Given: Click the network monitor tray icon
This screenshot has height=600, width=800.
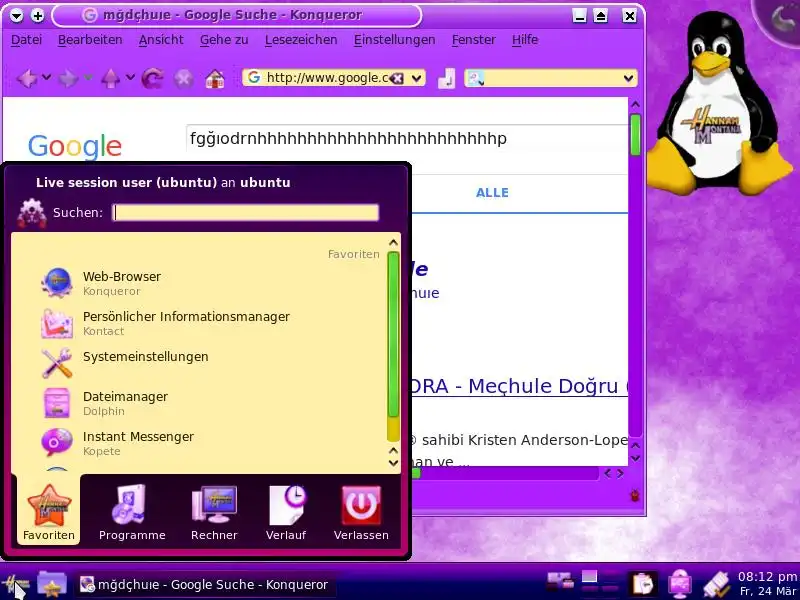Looking at the screenshot, I should [x=680, y=584].
